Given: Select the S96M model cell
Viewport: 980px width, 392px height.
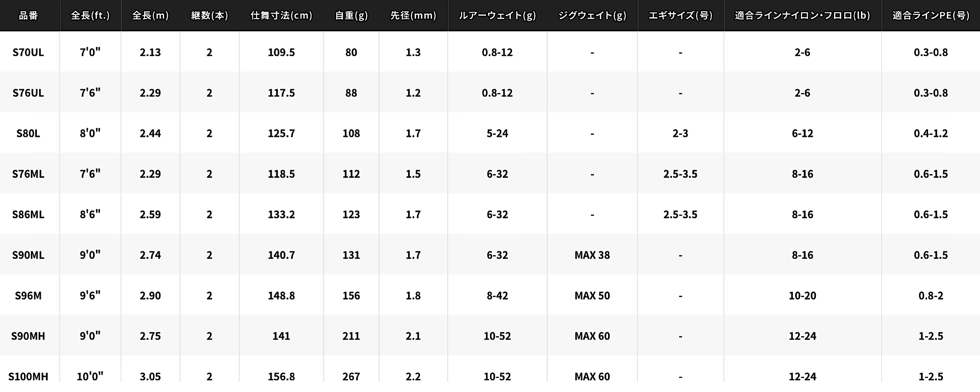Looking at the screenshot, I should pyautogui.click(x=28, y=295).
